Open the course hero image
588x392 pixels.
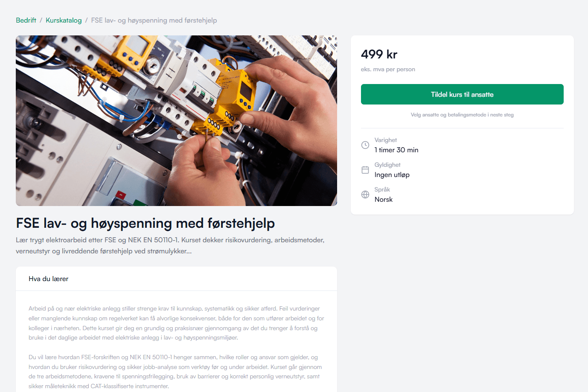point(176,121)
